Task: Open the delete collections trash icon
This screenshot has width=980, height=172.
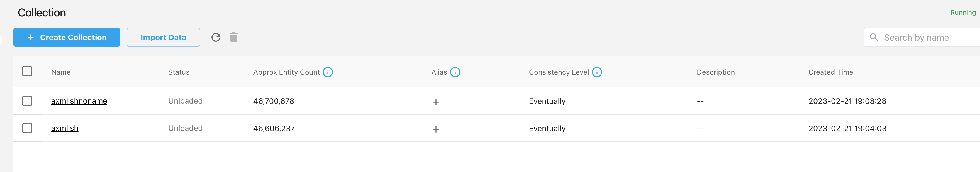Action: (234, 37)
